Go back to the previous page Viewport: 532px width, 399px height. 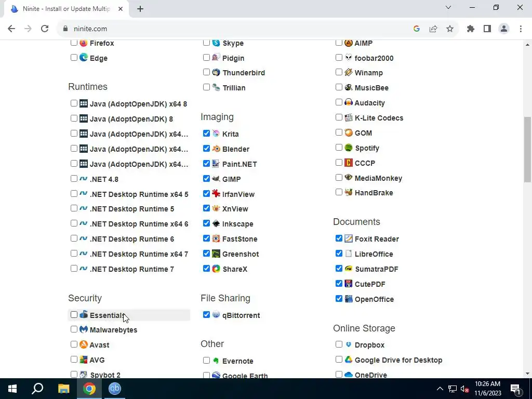coord(11,29)
